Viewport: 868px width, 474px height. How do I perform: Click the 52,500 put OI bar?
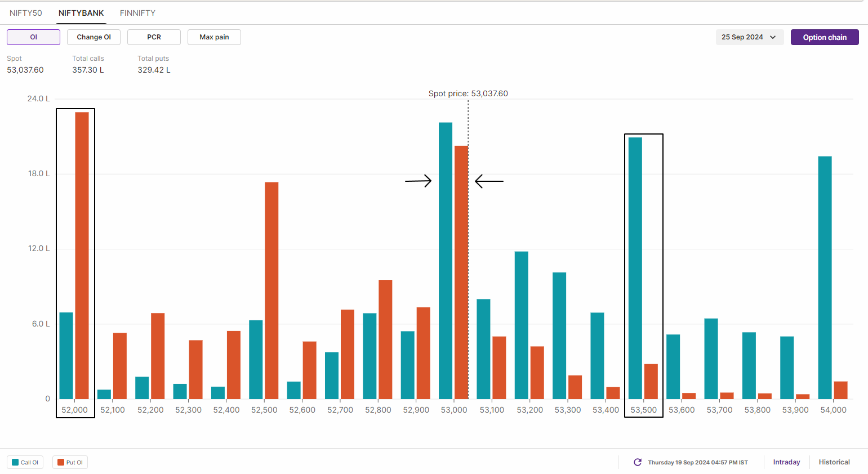pos(271,290)
